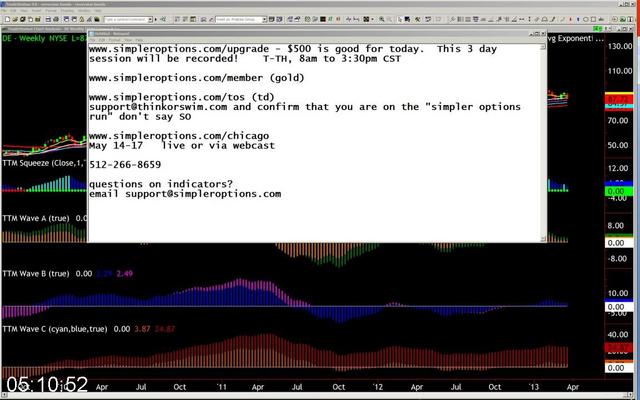Open the Notepad Format menu
The image size is (640, 400).
pyautogui.click(x=115, y=40)
